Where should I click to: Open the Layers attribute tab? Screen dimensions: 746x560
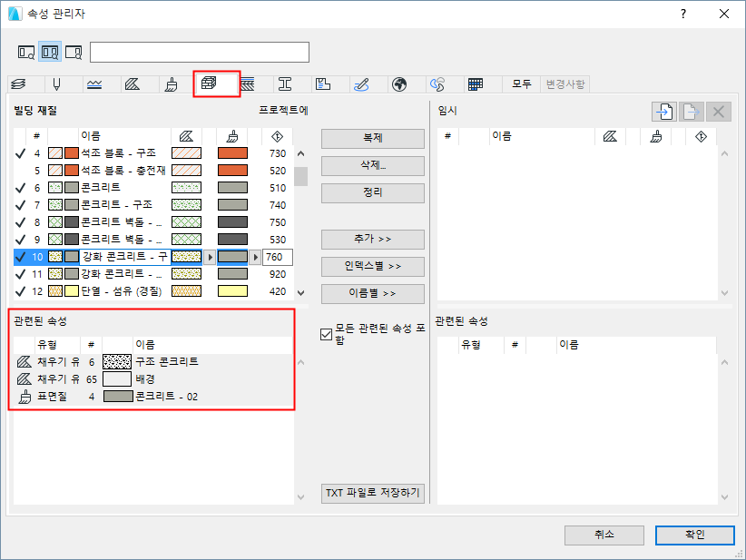(x=20, y=84)
